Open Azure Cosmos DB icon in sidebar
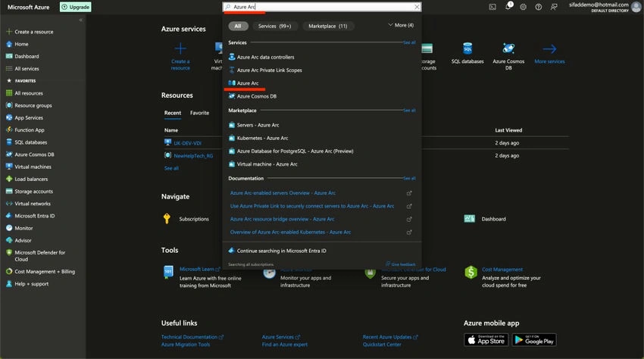The width and height of the screenshot is (644, 359). pyautogui.click(x=9, y=155)
